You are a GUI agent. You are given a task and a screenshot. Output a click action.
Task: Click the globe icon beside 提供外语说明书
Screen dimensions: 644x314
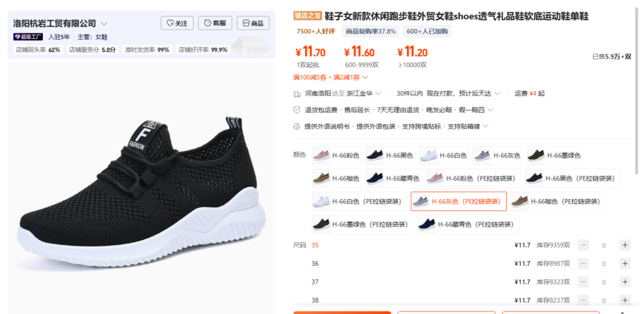[297, 126]
